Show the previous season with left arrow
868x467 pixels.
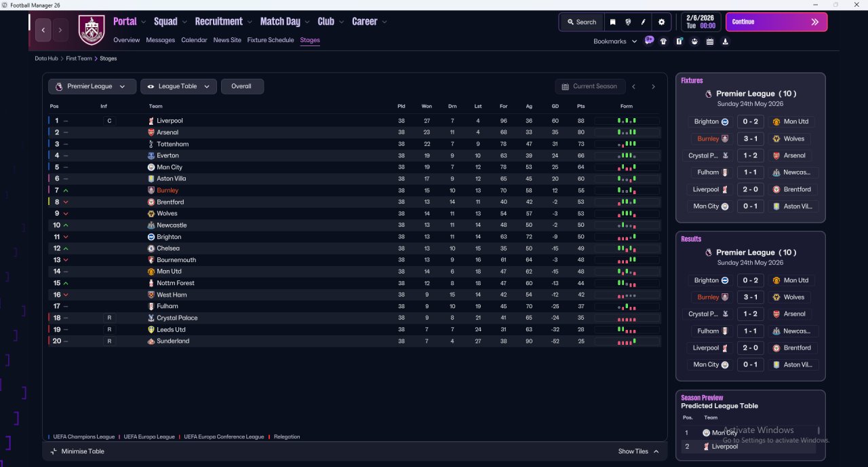tap(633, 86)
